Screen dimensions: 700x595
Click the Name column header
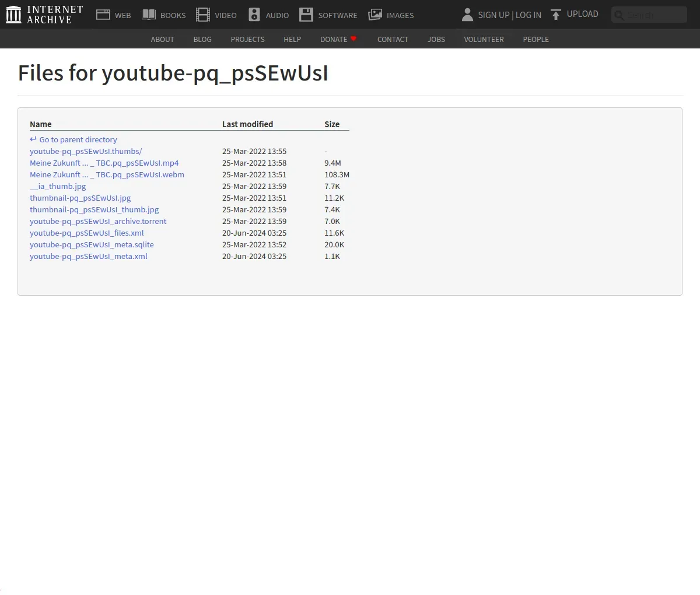(41, 124)
